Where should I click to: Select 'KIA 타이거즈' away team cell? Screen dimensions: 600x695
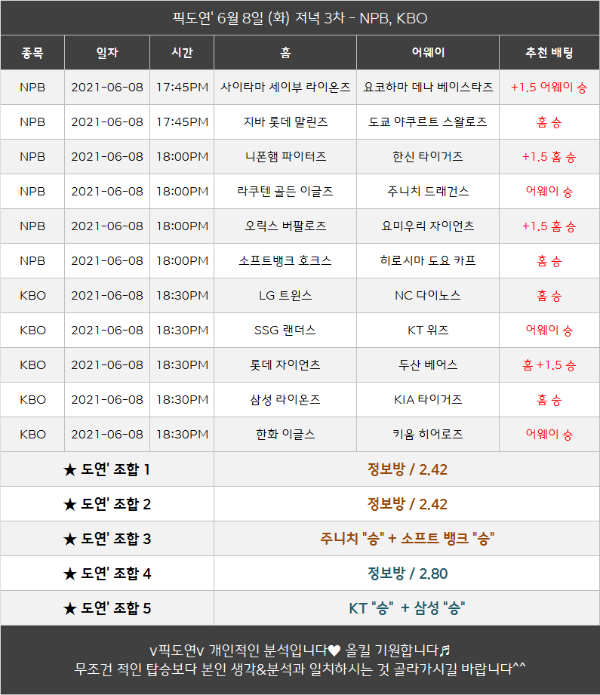click(x=428, y=400)
